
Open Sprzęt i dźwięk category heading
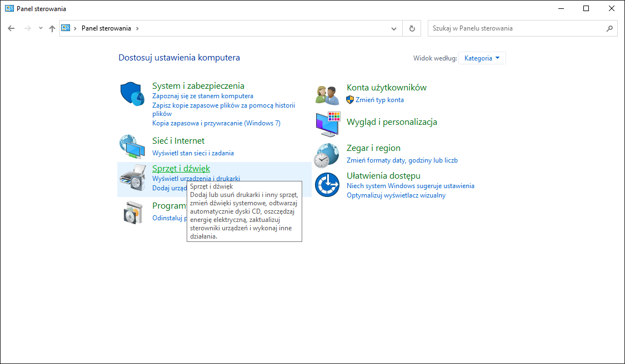pyautogui.click(x=181, y=169)
